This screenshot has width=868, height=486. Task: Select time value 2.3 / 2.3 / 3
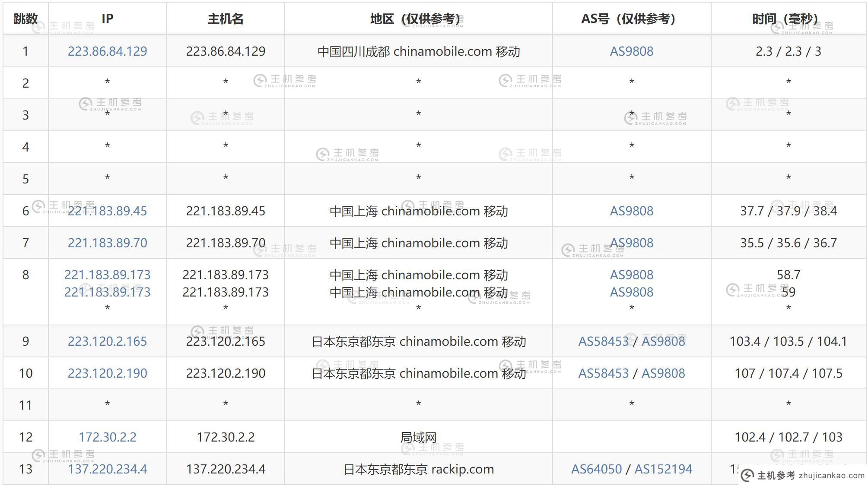pyautogui.click(x=788, y=51)
